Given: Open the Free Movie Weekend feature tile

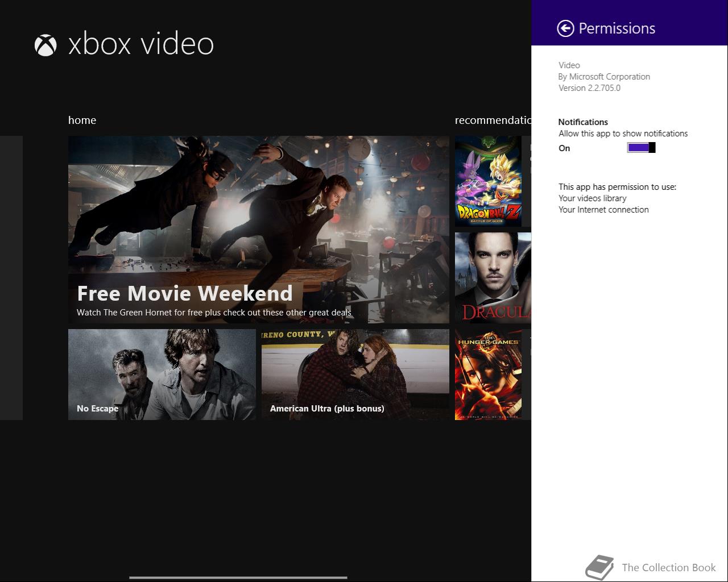Looking at the screenshot, I should (259, 230).
